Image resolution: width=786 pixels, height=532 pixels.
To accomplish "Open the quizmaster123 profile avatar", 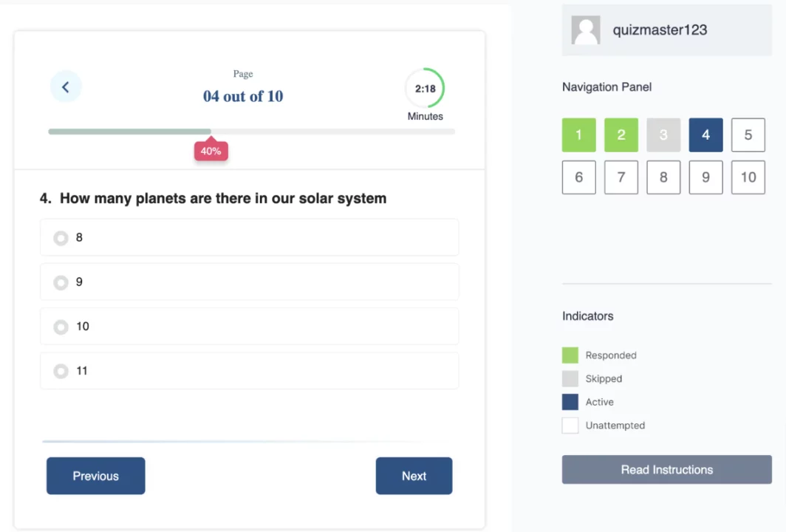I will (x=586, y=30).
